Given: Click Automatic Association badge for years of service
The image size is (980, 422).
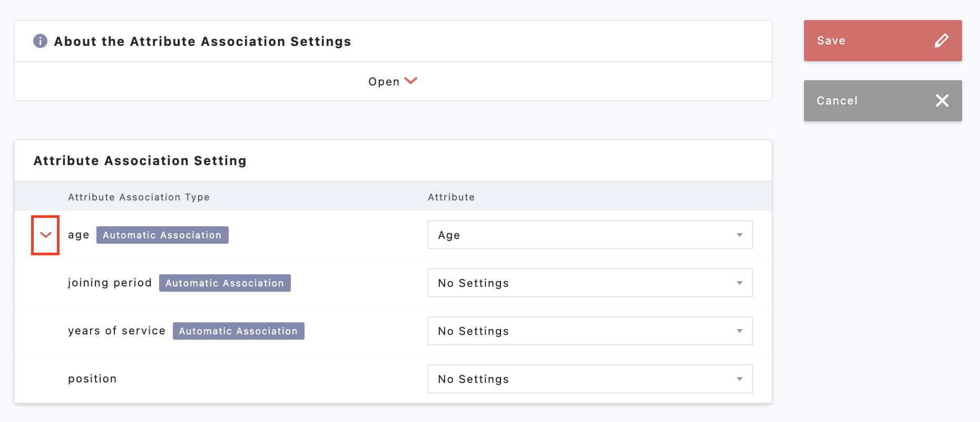Looking at the screenshot, I should coord(238,331).
